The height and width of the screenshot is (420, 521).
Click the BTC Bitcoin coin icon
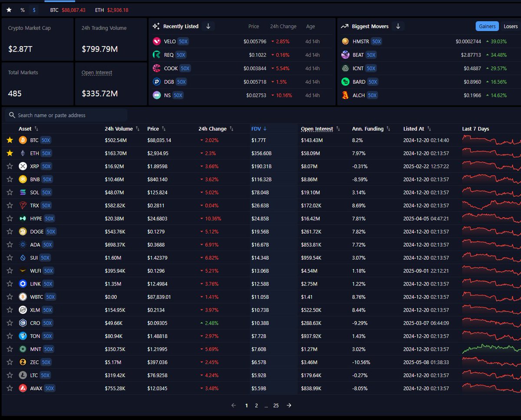pos(23,140)
